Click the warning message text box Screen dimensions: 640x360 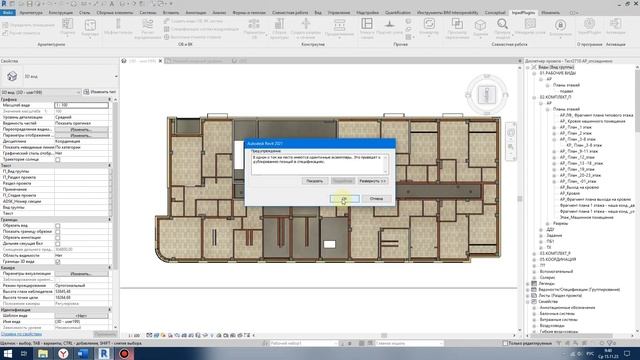tap(320, 164)
